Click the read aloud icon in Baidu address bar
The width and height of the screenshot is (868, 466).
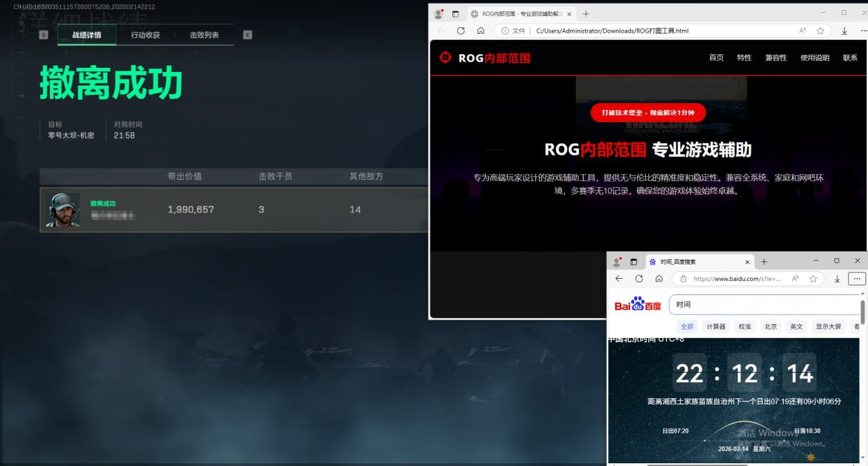[x=795, y=279]
